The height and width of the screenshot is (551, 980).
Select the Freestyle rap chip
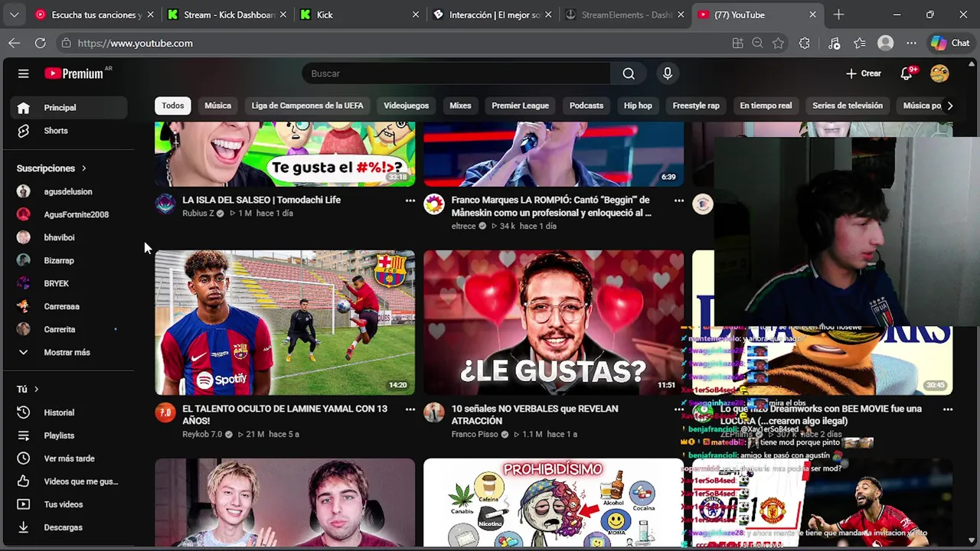tap(696, 106)
